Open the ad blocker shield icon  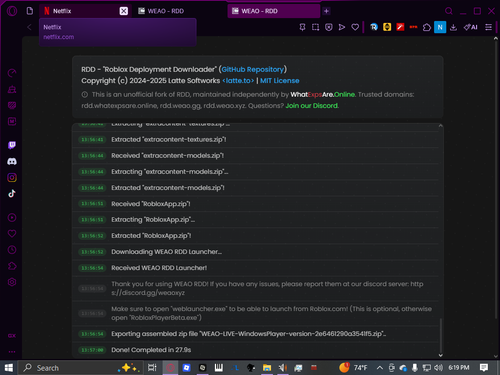[329, 27]
